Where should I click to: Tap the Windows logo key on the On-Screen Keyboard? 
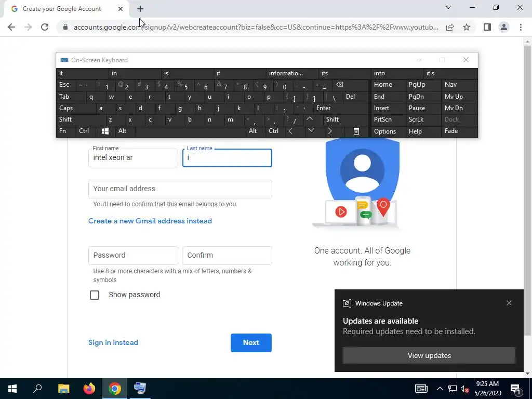[x=105, y=131]
